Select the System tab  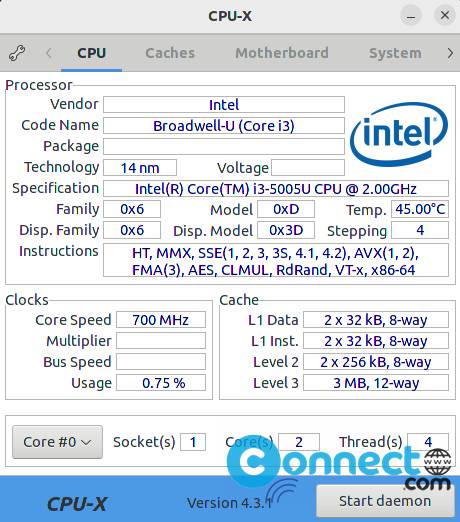[x=395, y=53]
